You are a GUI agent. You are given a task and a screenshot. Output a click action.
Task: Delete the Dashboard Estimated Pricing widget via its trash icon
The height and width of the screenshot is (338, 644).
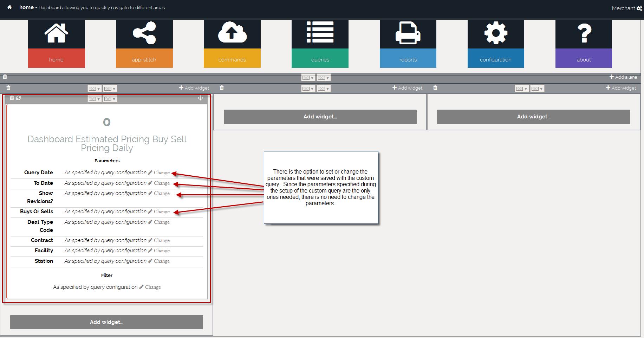(x=12, y=98)
